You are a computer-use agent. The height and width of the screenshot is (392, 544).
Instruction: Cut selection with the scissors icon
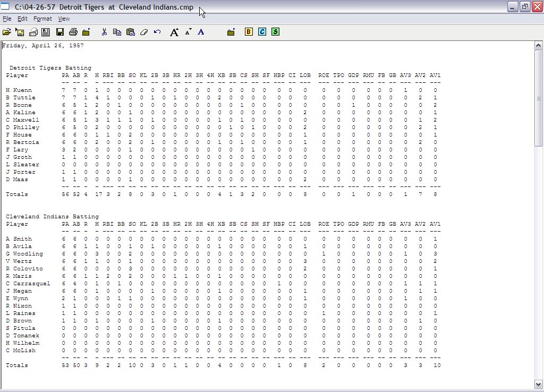coord(104,32)
